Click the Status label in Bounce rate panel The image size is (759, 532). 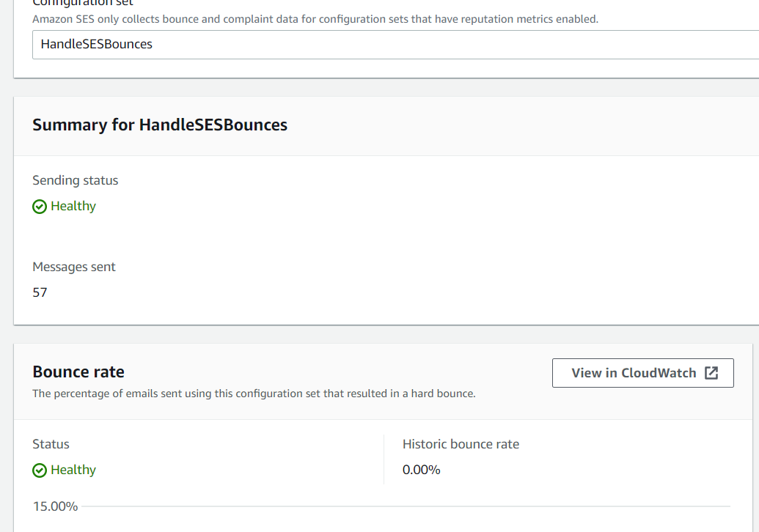(51, 444)
